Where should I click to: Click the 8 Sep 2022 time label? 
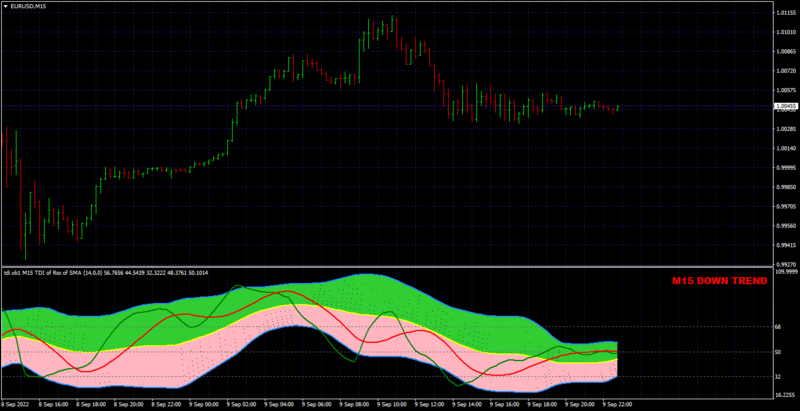[x=14, y=403]
